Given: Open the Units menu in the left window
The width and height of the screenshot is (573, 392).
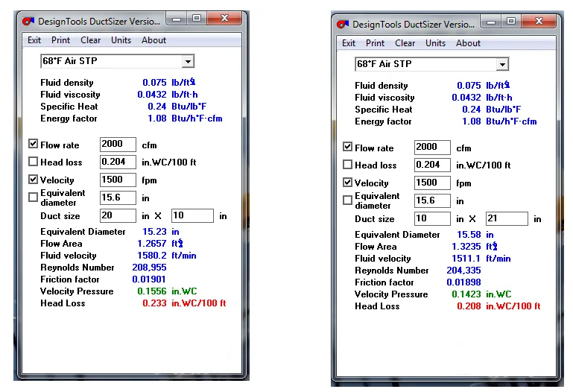Looking at the screenshot, I should coord(121,40).
